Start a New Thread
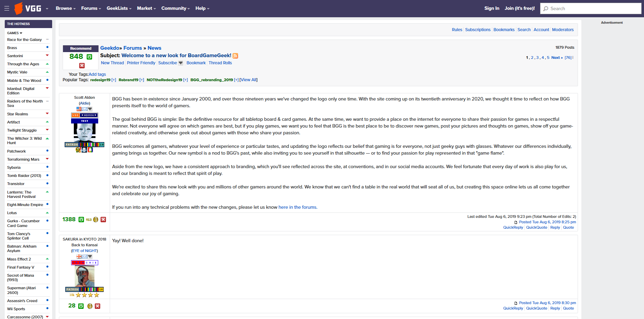The width and height of the screenshot is (644, 319). [x=112, y=63]
